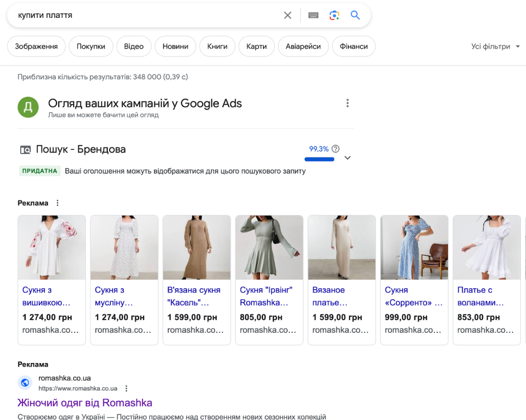Screen dimensions: 526x420
Task: Open Вязаное платье product link
Action: pyautogui.click(x=330, y=296)
